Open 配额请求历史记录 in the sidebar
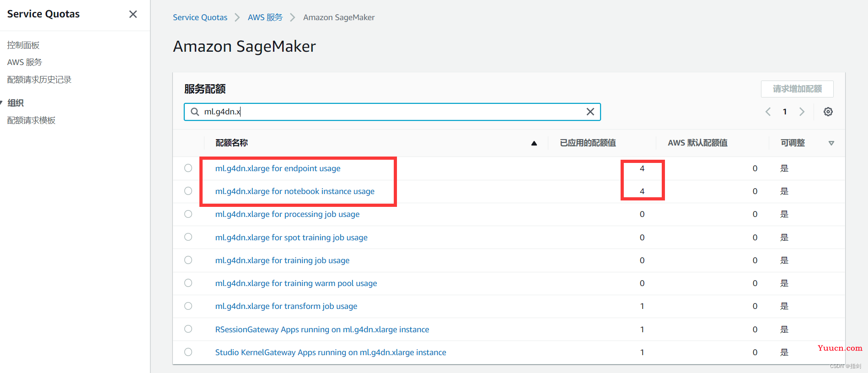Image resolution: width=868 pixels, height=373 pixels. tap(39, 80)
